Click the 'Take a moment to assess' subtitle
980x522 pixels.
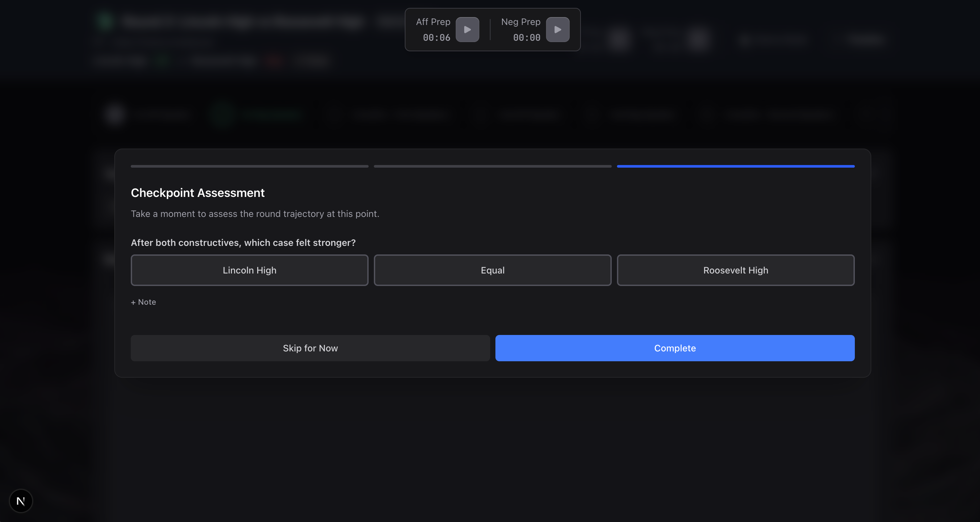point(255,214)
